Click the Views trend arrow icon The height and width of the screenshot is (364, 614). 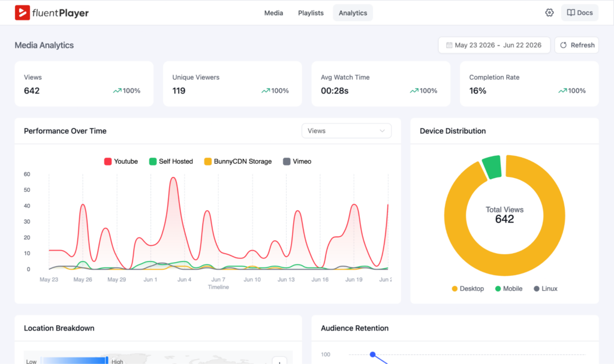(x=117, y=91)
